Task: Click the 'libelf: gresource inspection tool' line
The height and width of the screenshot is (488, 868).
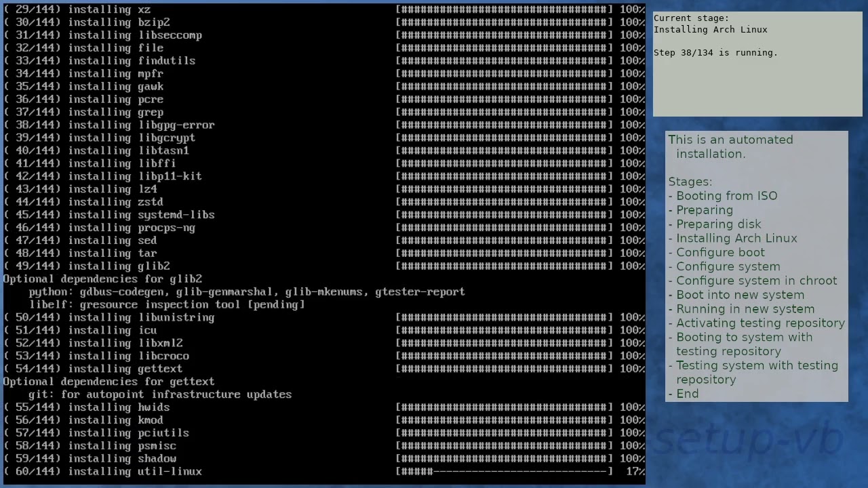Action: [167, 305]
